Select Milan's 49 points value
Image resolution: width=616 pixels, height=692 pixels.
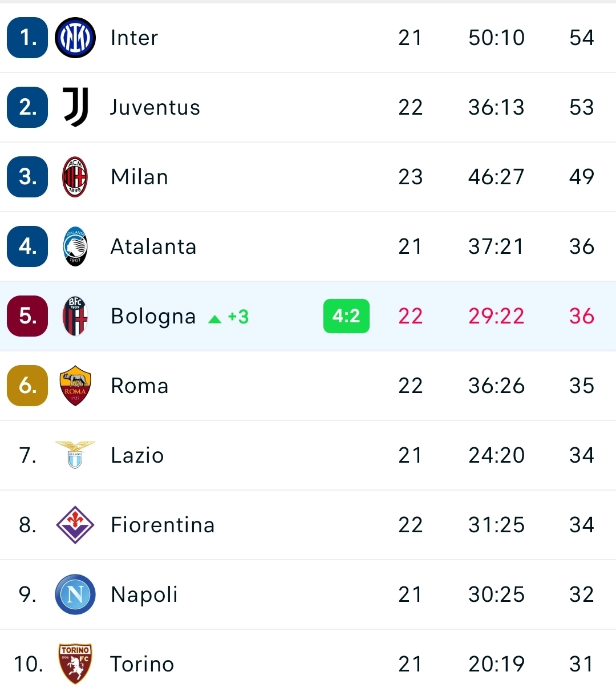[x=581, y=177]
